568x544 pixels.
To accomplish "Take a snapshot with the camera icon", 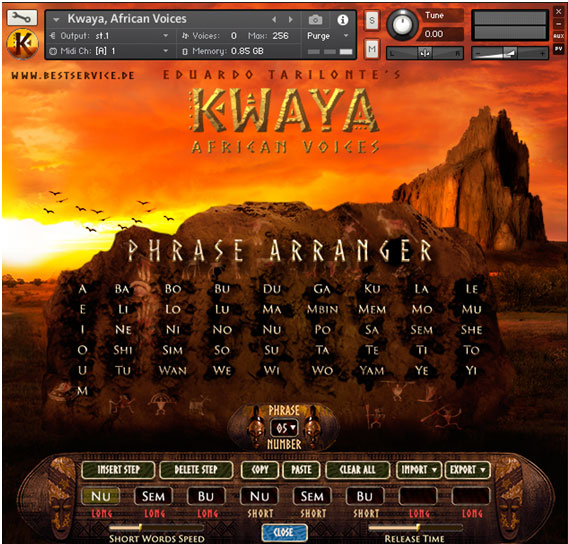I will coord(315,20).
